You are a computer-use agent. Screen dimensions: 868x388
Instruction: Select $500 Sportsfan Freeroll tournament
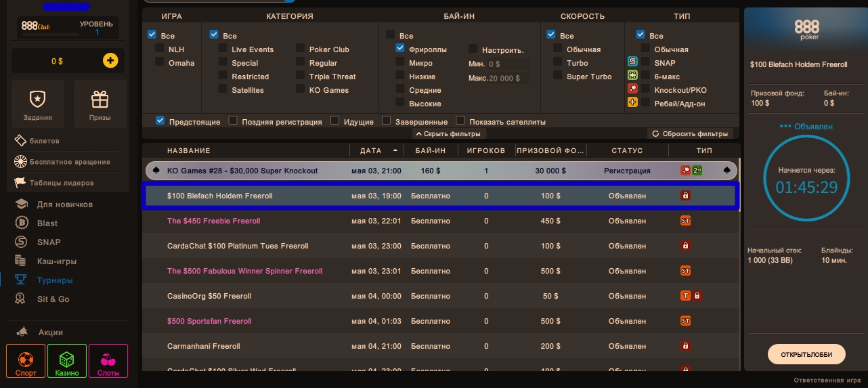click(x=440, y=321)
